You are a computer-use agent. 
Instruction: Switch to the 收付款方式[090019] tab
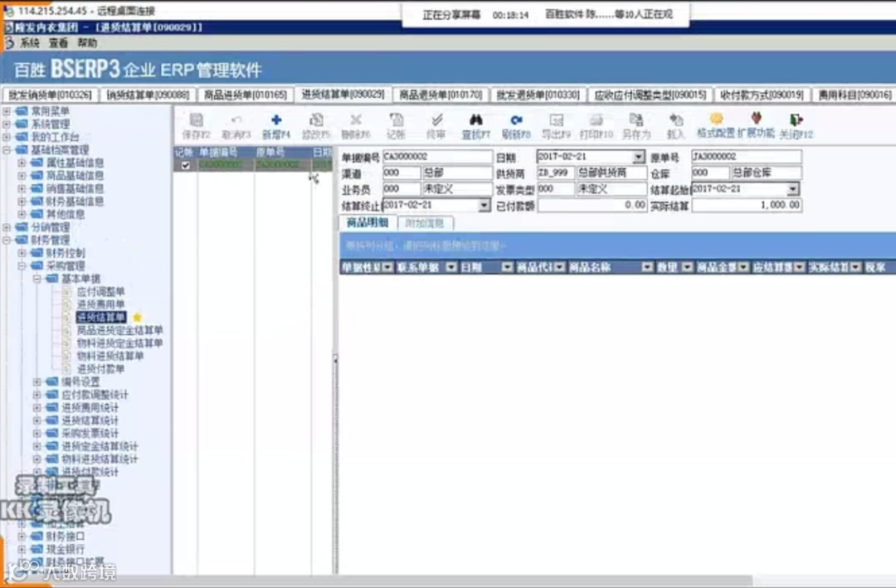point(762,95)
